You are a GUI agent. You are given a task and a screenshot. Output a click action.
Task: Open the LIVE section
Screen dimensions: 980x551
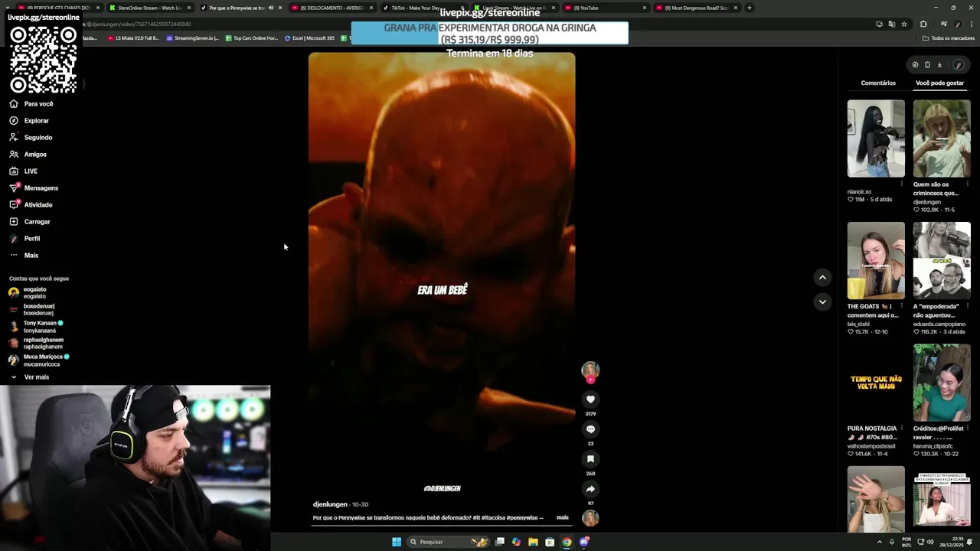(24, 171)
